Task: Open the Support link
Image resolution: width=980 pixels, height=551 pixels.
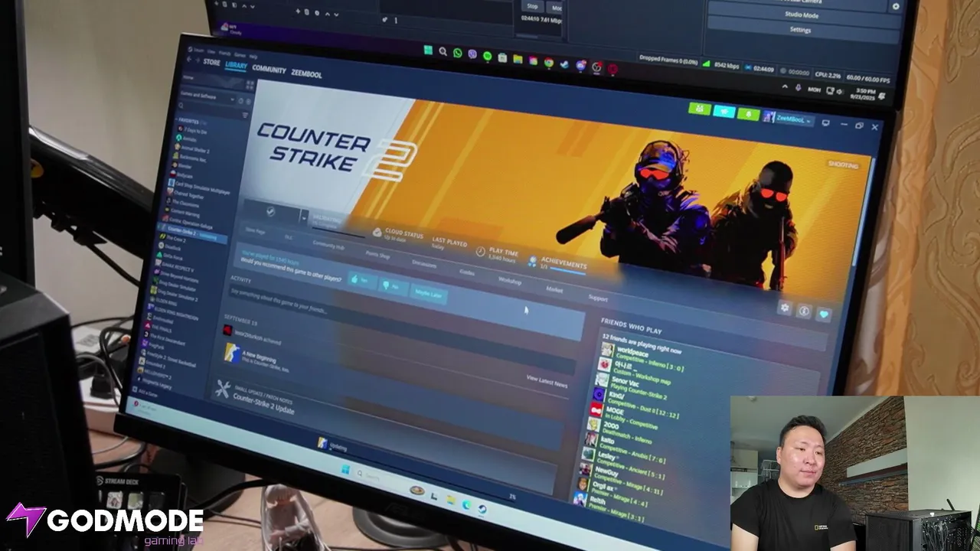Action: pos(598,298)
